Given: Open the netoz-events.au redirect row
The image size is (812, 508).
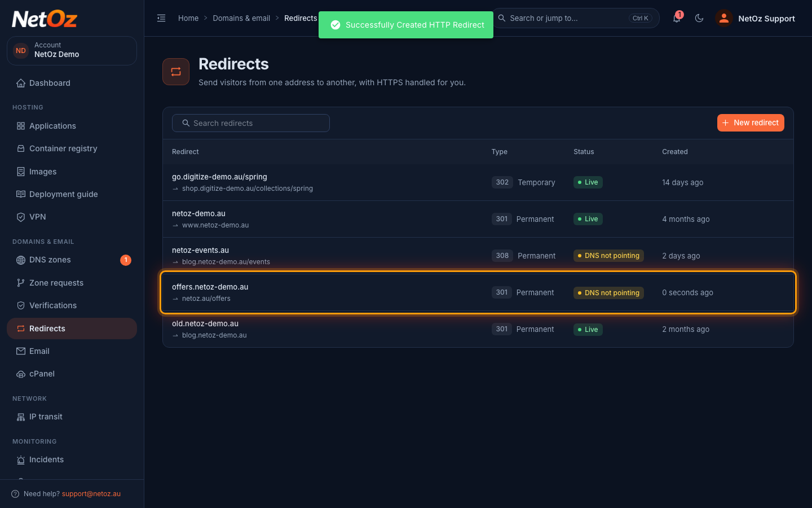Looking at the screenshot, I should (478, 255).
